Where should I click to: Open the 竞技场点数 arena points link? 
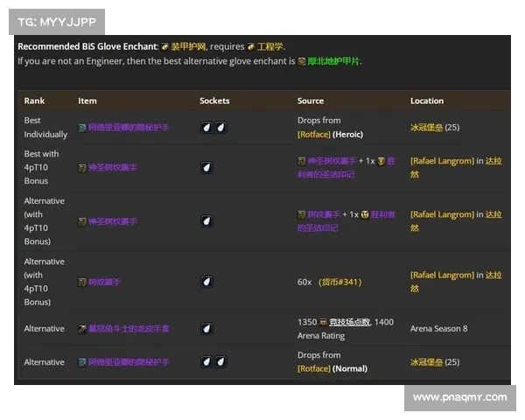point(348,322)
